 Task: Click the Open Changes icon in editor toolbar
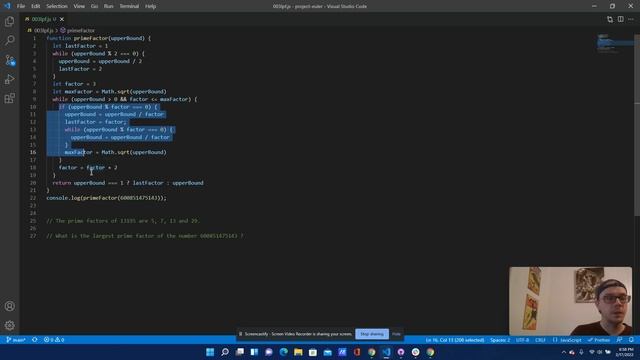point(610,19)
